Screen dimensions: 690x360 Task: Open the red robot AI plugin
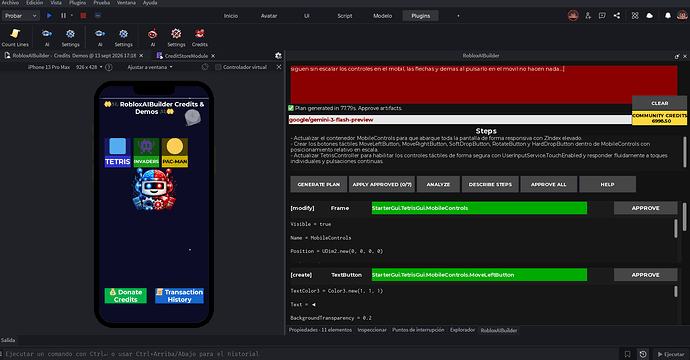click(x=153, y=37)
